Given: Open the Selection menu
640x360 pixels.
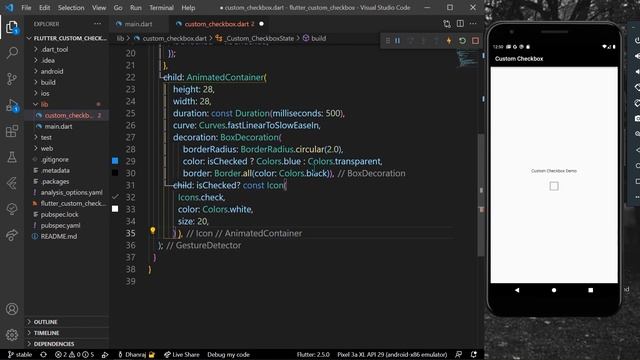Looking at the screenshot, I should click(71, 7).
